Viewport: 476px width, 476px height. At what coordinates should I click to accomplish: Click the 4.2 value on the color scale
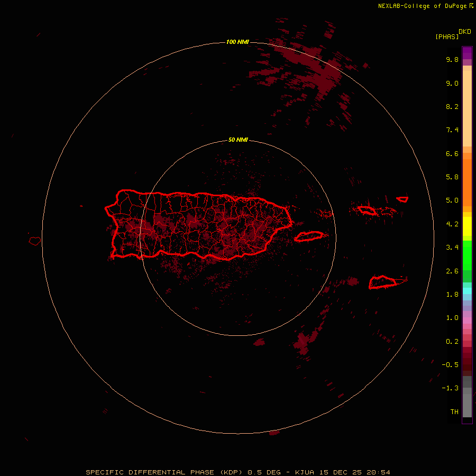click(x=452, y=224)
